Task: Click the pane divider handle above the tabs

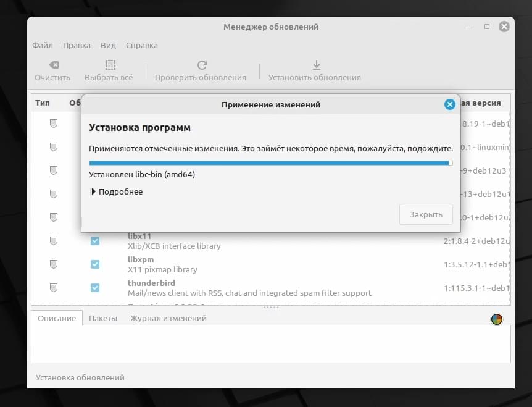Action: pos(271,307)
